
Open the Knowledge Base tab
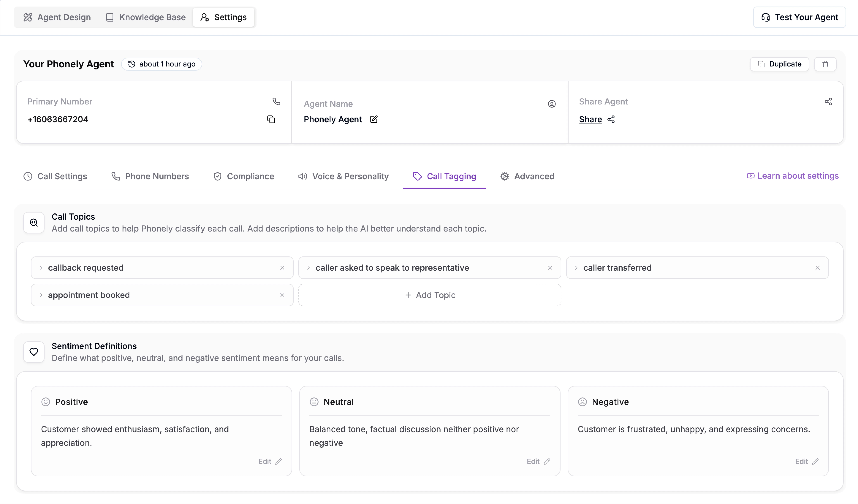pos(146,17)
